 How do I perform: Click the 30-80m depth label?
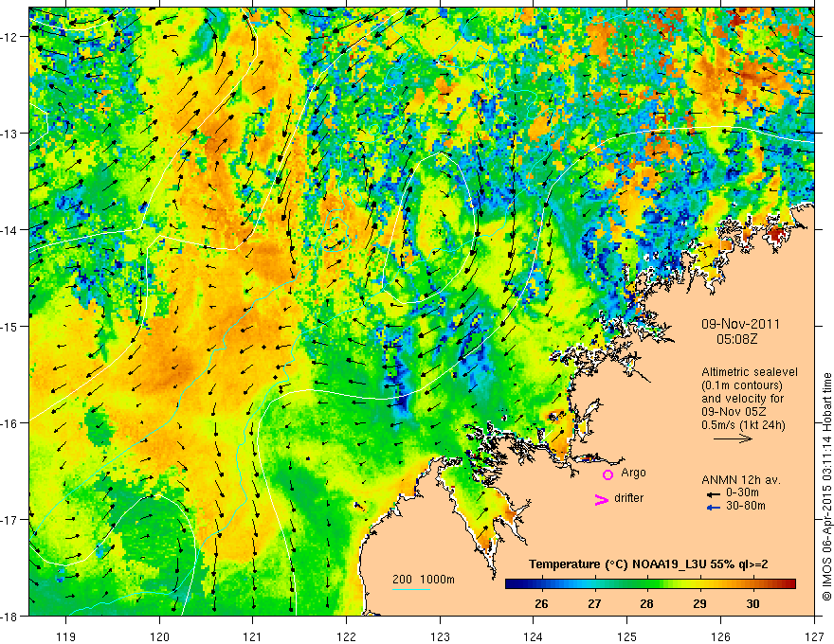(746, 506)
